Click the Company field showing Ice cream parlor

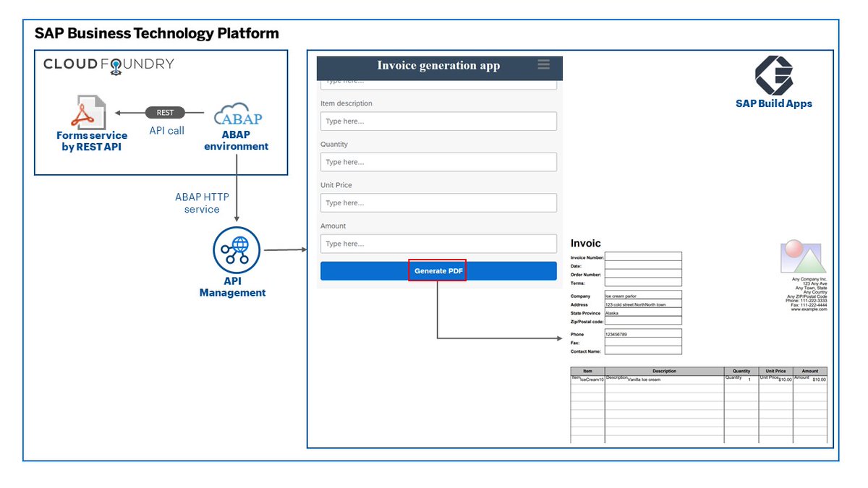[643, 295]
